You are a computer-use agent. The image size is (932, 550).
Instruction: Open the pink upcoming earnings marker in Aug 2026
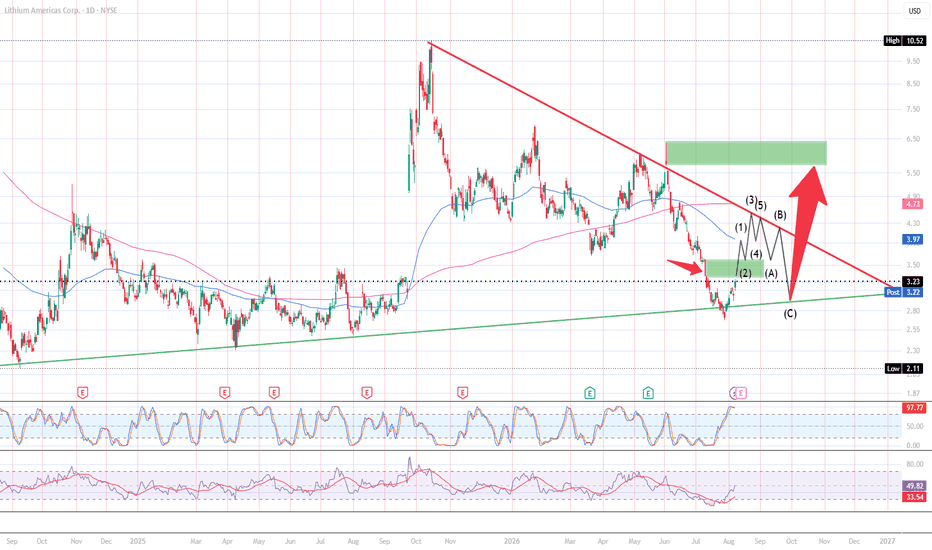[x=742, y=392]
